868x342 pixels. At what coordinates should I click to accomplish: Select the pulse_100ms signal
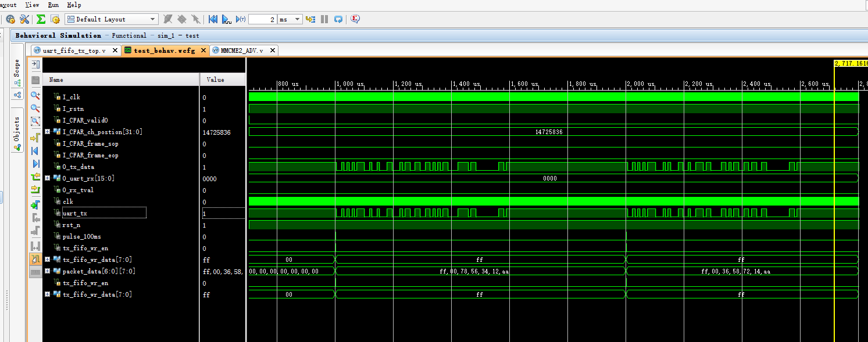[x=81, y=237]
